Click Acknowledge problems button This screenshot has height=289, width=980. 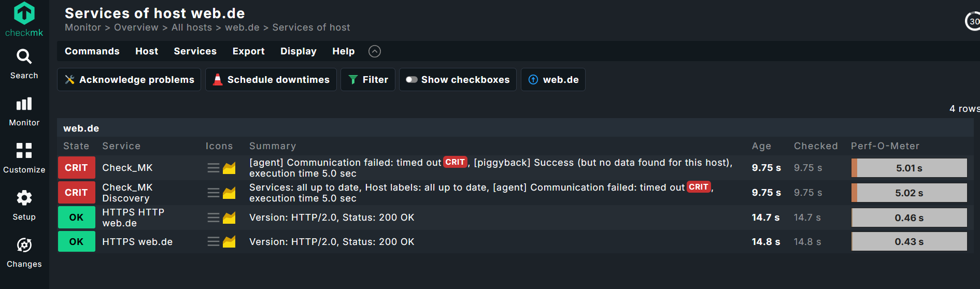(x=129, y=80)
